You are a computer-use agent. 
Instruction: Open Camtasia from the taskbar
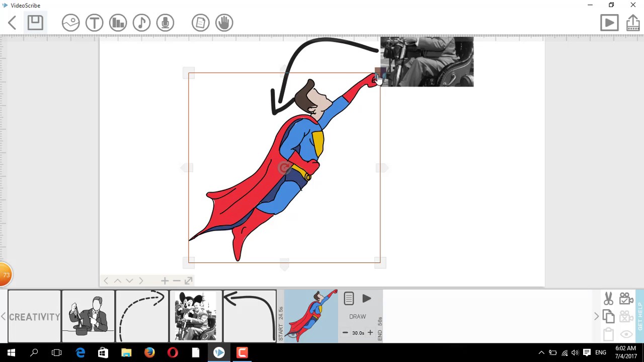[x=242, y=352]
